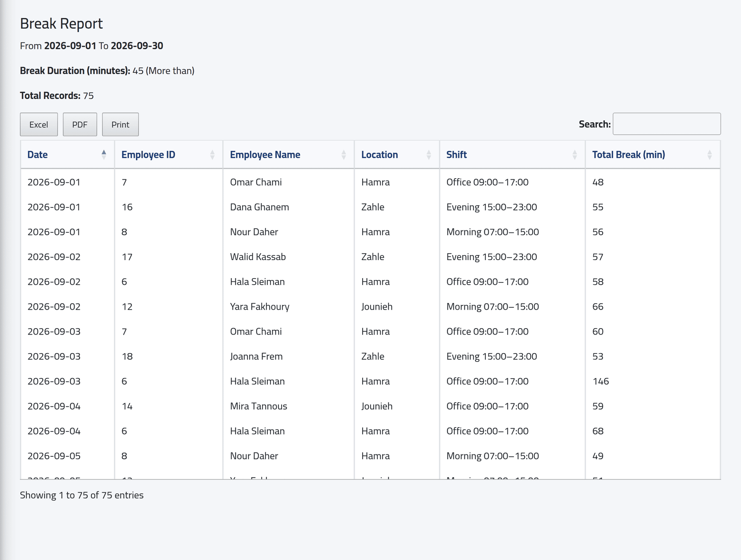741x560 pixels.
Task: Click the Break Report heading
Action: [62, 24]
